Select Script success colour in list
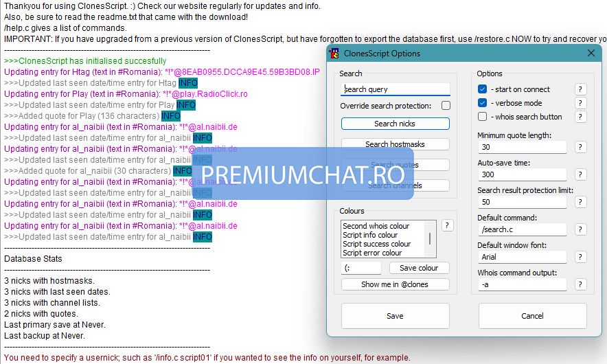This screenshot has height=364, width=607. click(377, 244)
